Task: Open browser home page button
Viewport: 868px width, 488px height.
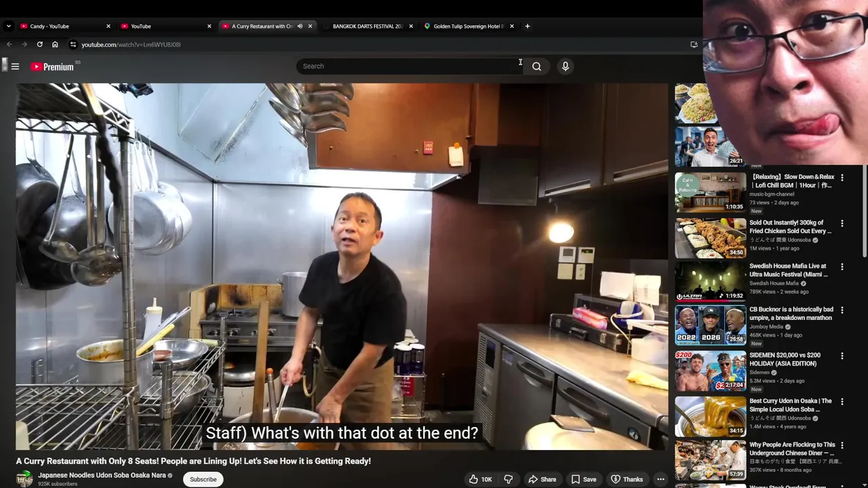Action: tap(55, 45)
